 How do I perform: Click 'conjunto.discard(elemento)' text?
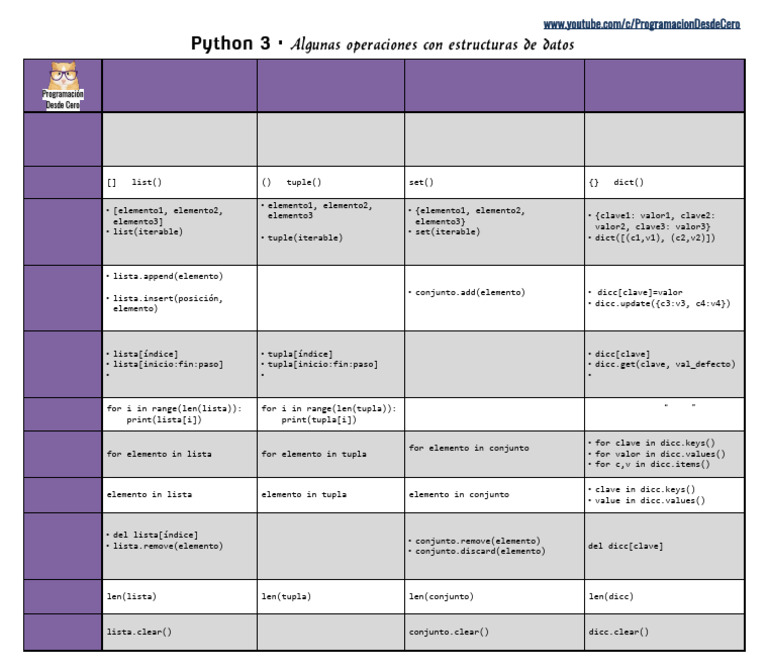pyautogui.click(x=480, y=552)
